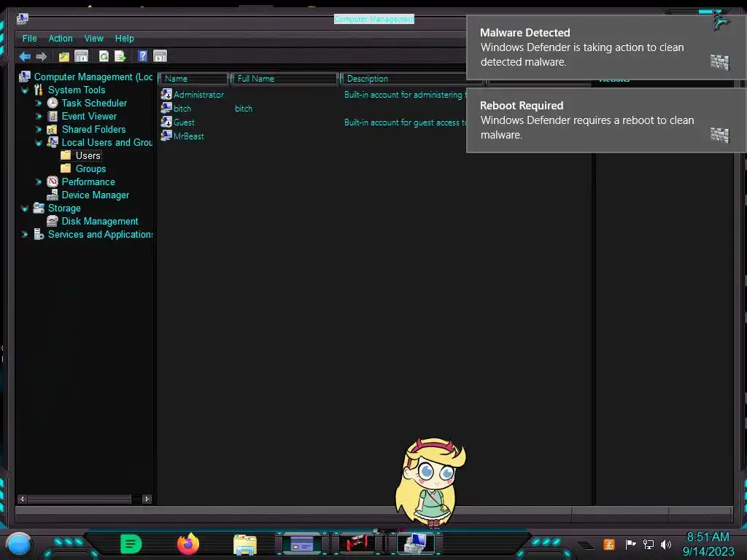
Task: Open the green chat app taskbar icon
Action: pyautogui.click(x=131, y=544)
